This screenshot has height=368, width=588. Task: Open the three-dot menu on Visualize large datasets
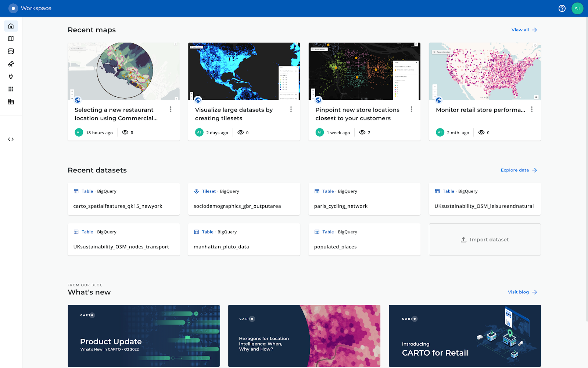click(x=291, y=109)
